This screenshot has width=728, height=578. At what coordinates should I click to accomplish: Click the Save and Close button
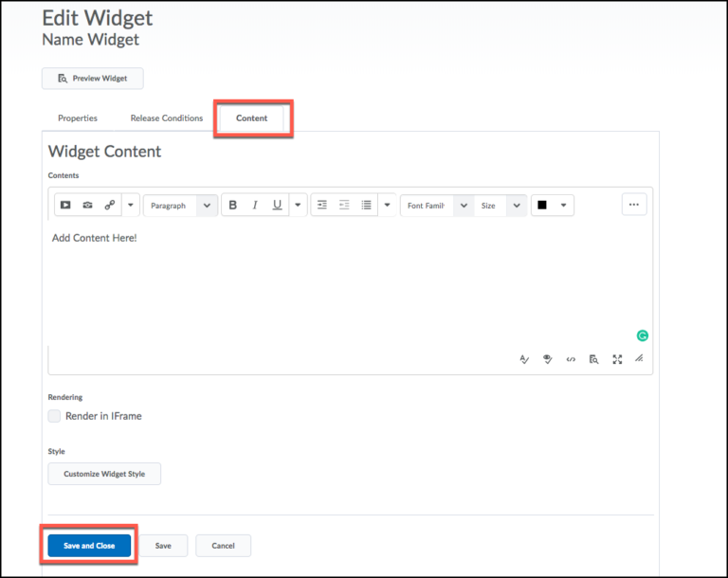pos(89,546)
